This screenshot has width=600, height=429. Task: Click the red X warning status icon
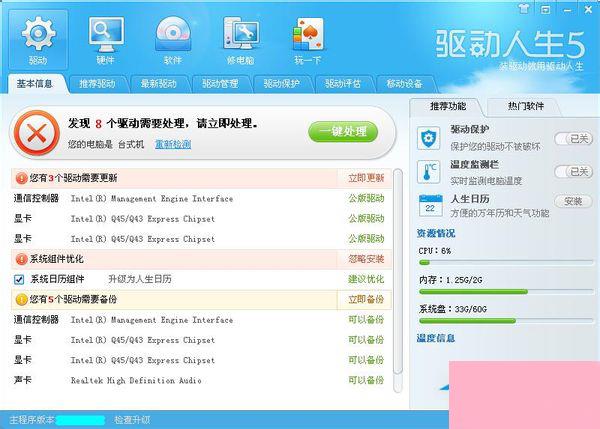click(37, 133)
